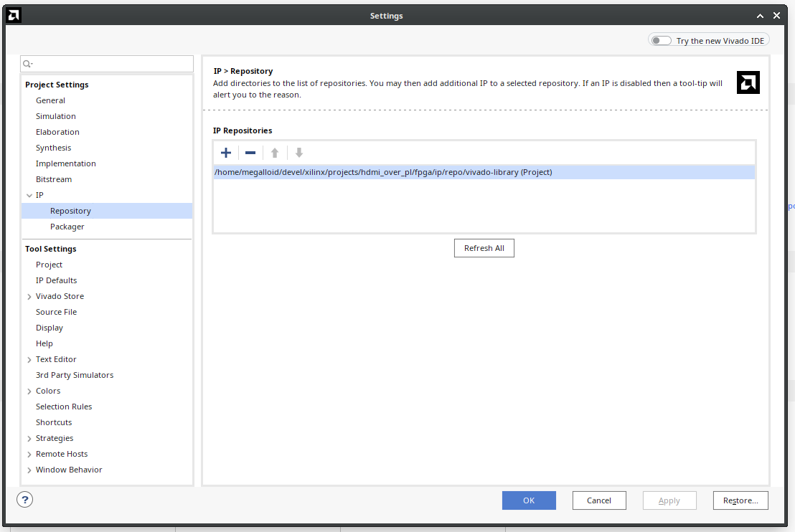Expand the Colors settings node

(29, 391)
